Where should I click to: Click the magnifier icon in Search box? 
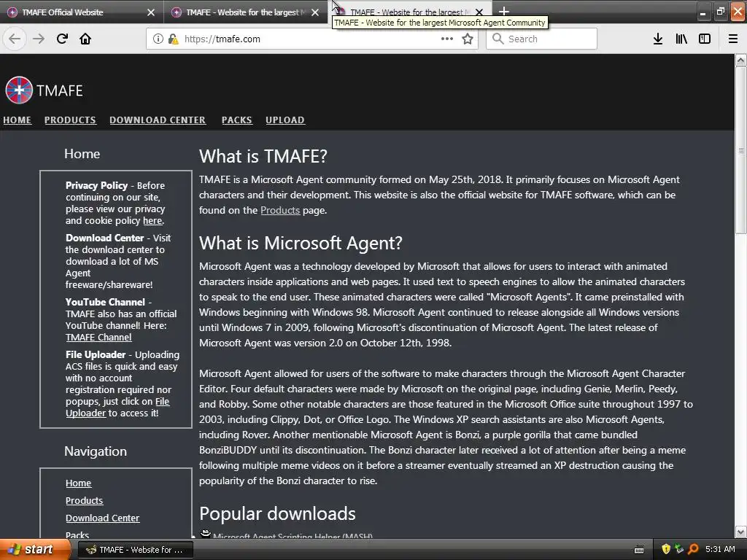coord(498,39)
